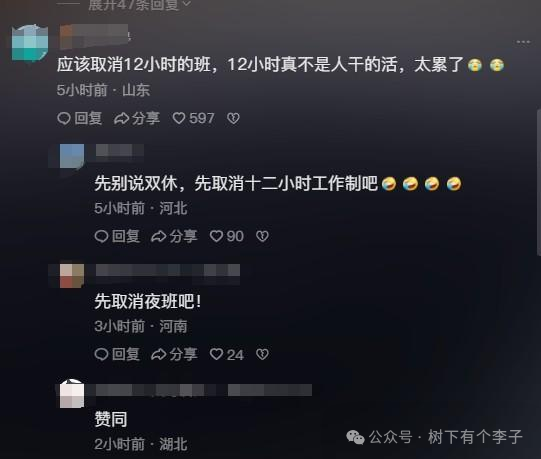
Task: Reply to the Shandong comment
Action: [x=79, y=118]
